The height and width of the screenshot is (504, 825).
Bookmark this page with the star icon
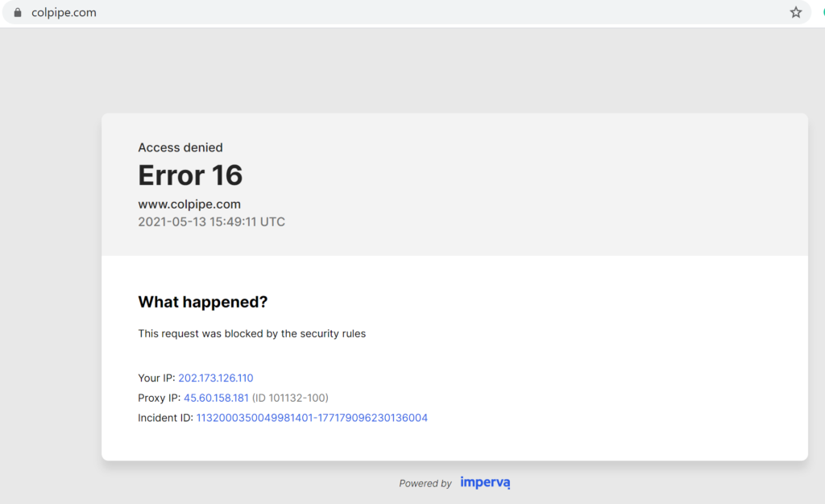(796, 13)
